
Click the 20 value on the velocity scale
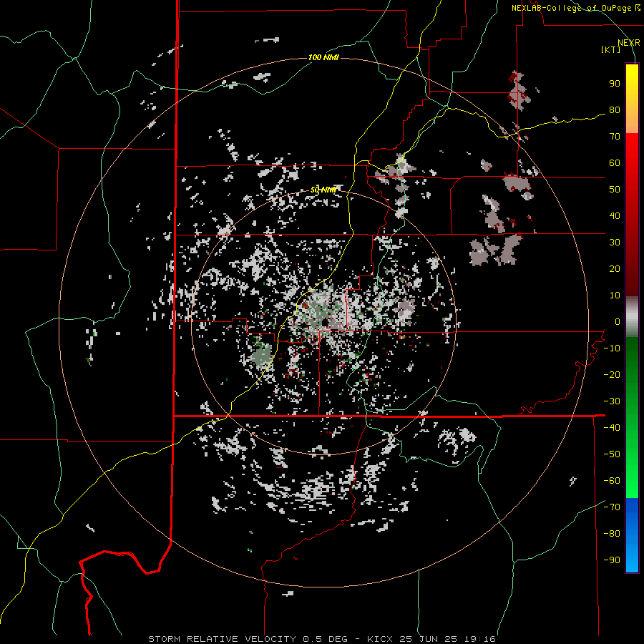point(615,268)
